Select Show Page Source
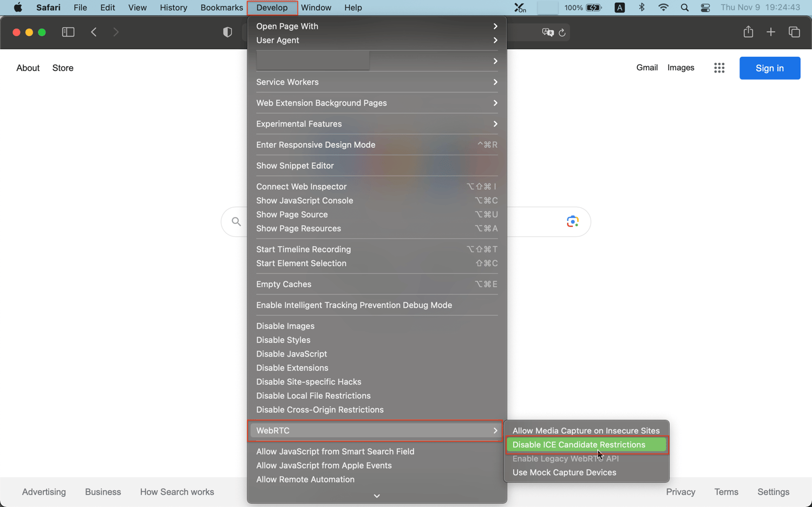 [x=377, y=215]
